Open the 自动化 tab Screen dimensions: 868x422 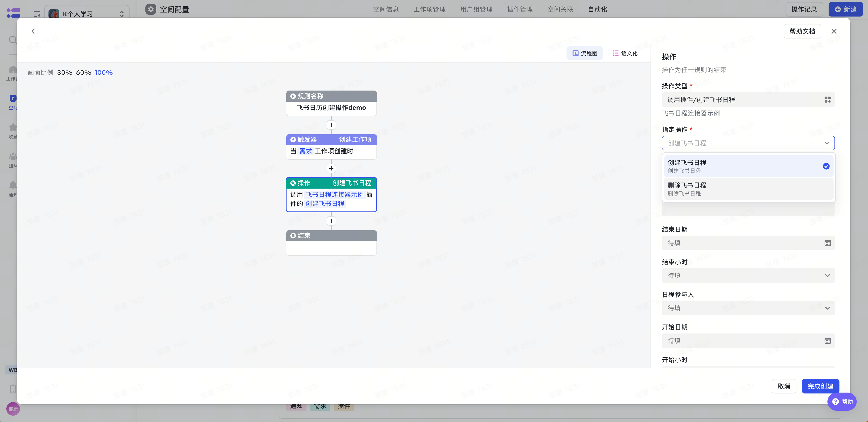(597, 10)
